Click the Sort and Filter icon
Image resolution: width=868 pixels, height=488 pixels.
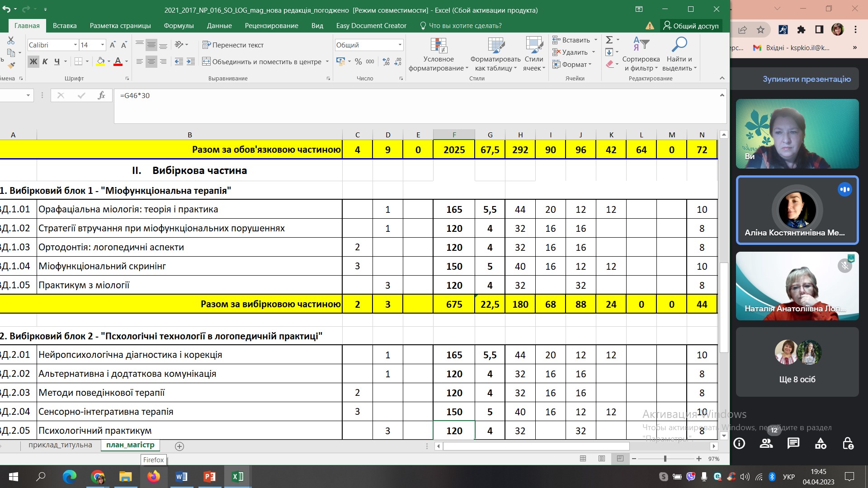pos(641,44)
